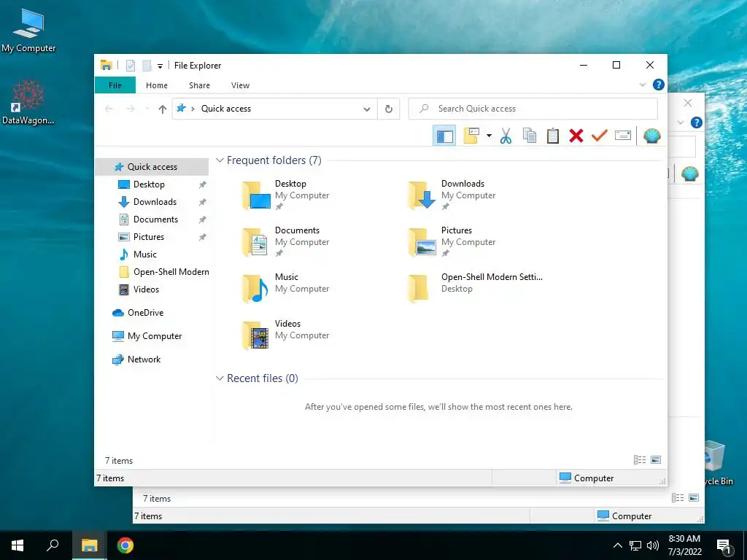Click the blue Help question mark icon
The height and width of the screenshot is (560, 747).
tap(659, 85)
